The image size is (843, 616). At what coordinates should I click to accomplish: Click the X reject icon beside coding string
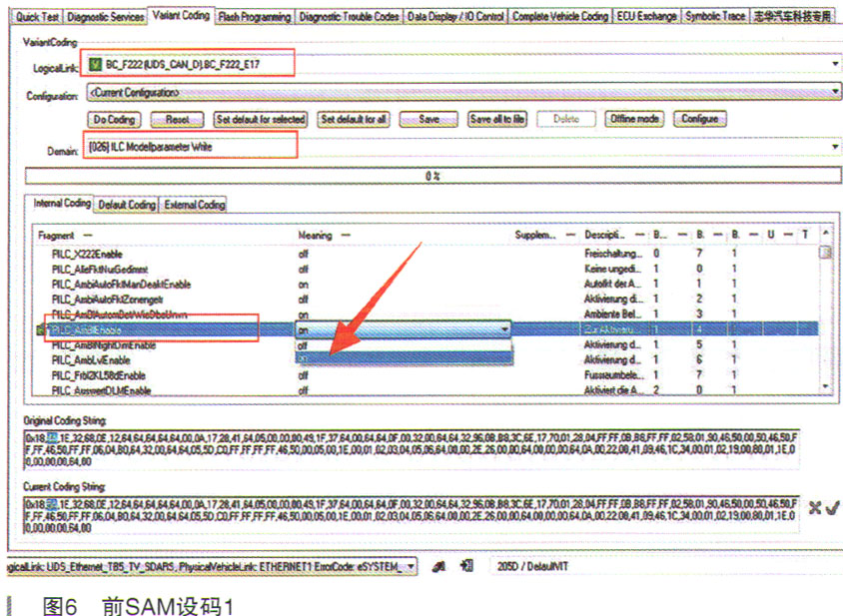coord(815,508)
